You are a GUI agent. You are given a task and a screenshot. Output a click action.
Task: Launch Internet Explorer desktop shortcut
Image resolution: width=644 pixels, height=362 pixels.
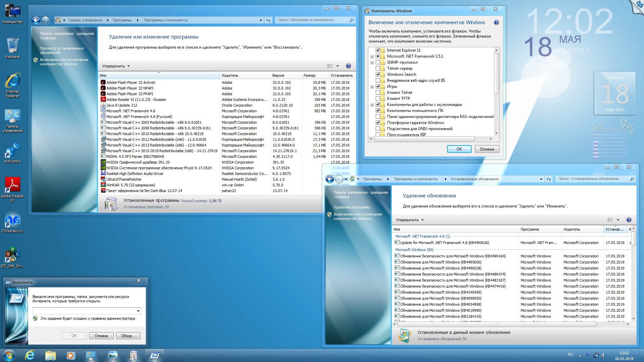12,85
